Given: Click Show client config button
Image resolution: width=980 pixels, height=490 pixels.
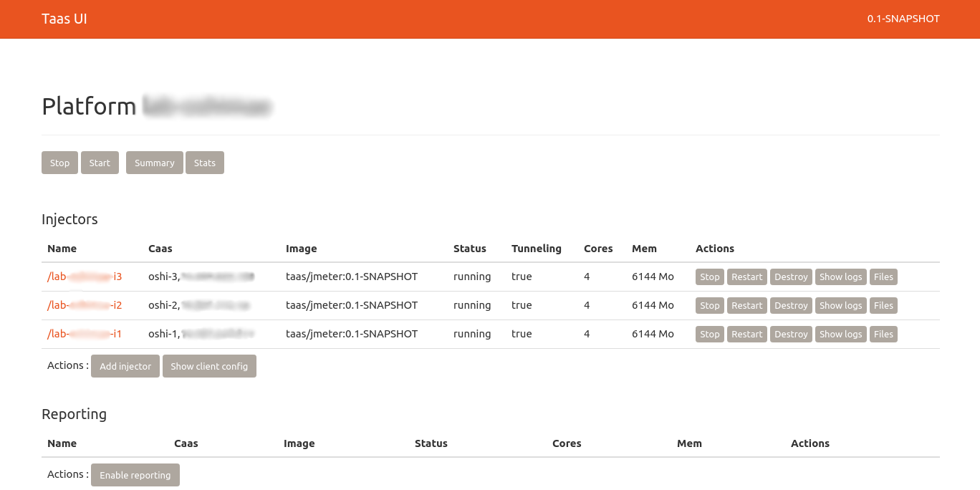Looking at the screenshot, I should [x=209, y=366].
